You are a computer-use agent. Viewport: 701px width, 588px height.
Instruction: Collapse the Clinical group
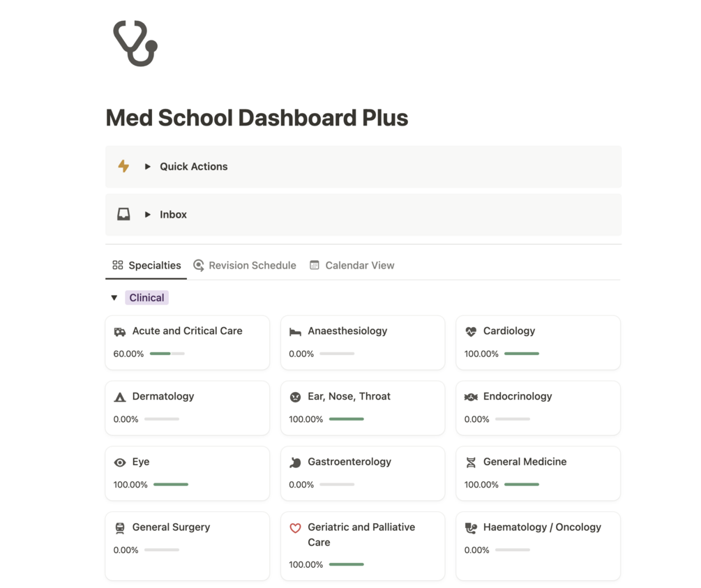(114, 298)
